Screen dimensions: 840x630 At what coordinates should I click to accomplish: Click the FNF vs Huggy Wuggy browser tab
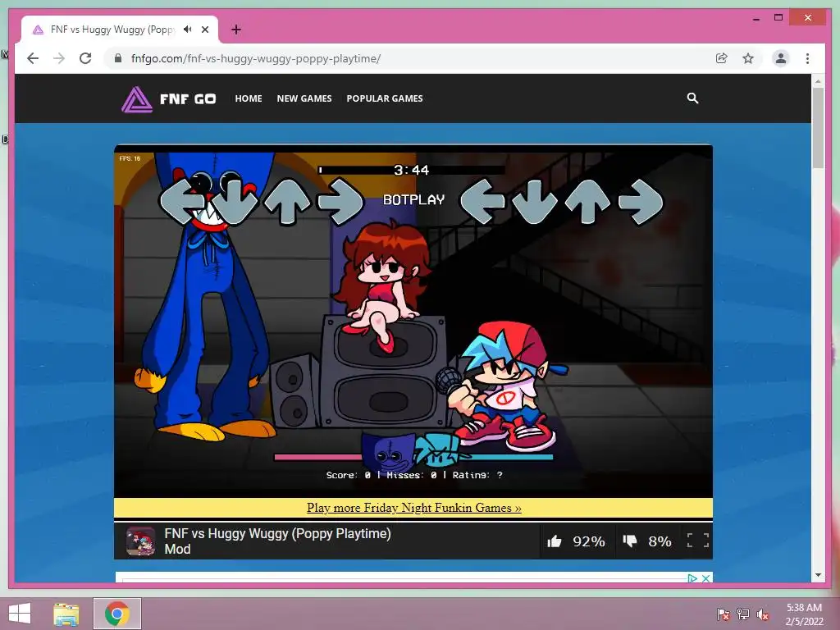tap(119, 30)
